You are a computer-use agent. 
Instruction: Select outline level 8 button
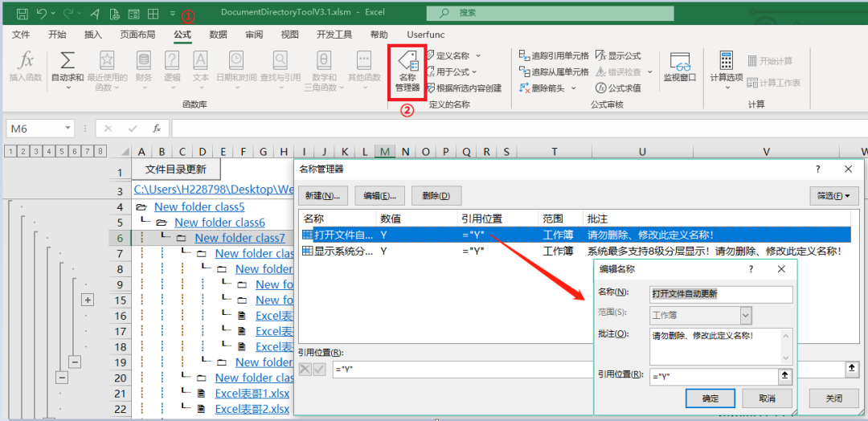100,151
